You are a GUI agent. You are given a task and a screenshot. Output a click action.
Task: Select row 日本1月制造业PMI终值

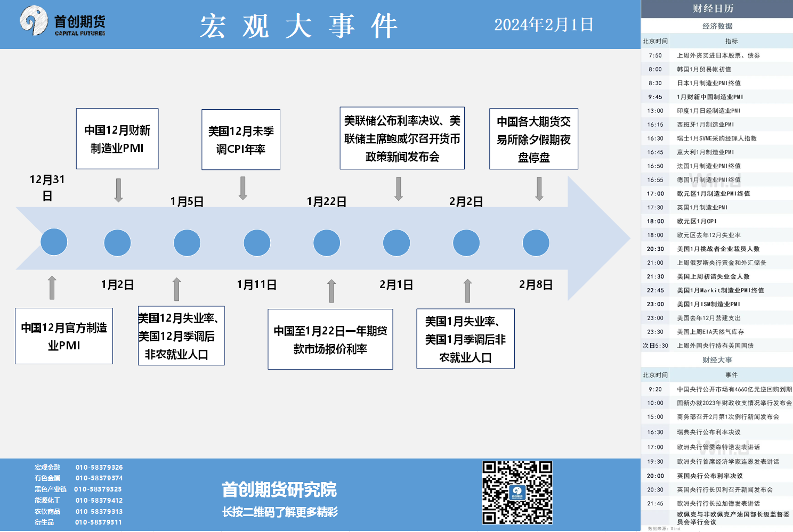[717, 83]
